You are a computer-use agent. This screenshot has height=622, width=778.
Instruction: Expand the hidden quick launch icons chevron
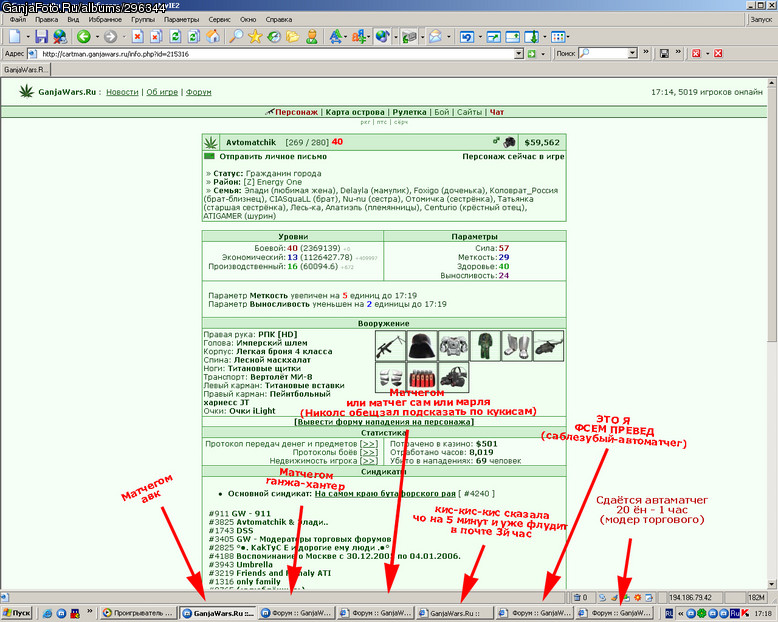pyautogui.click(x=90, y=611)
